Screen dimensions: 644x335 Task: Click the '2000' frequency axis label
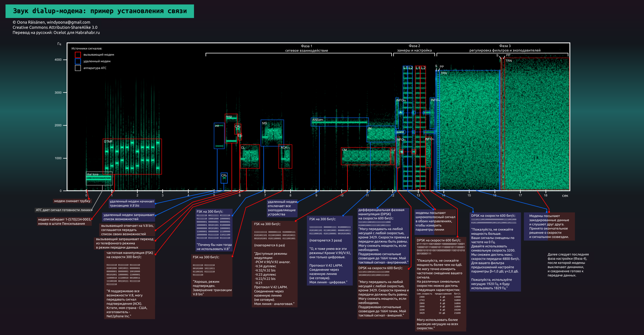tap(58, 125)
